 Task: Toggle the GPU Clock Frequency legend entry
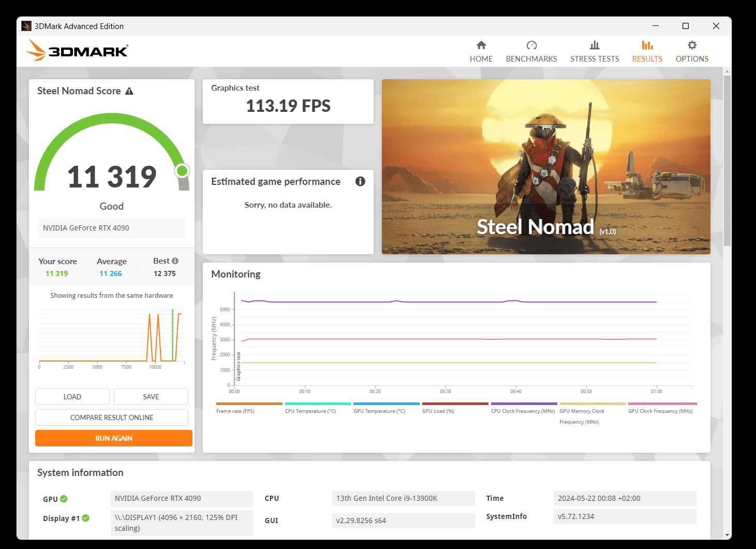[x=662, y=408]
